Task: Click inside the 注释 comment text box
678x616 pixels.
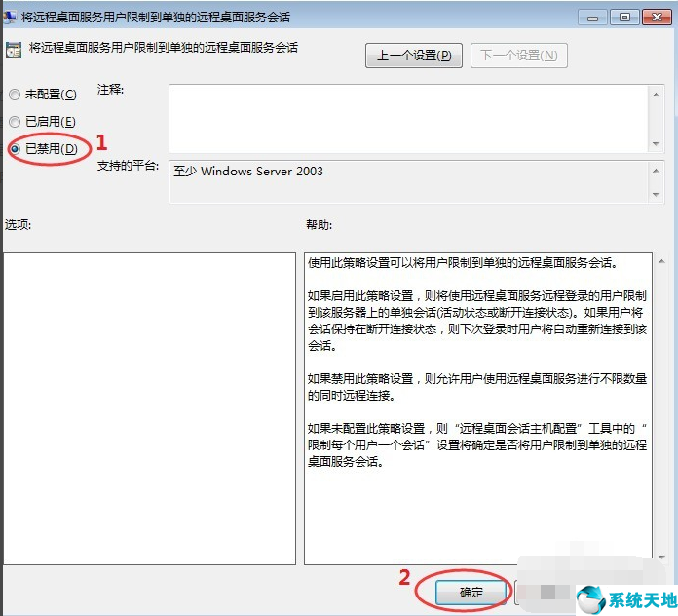Action: [408, 119]
